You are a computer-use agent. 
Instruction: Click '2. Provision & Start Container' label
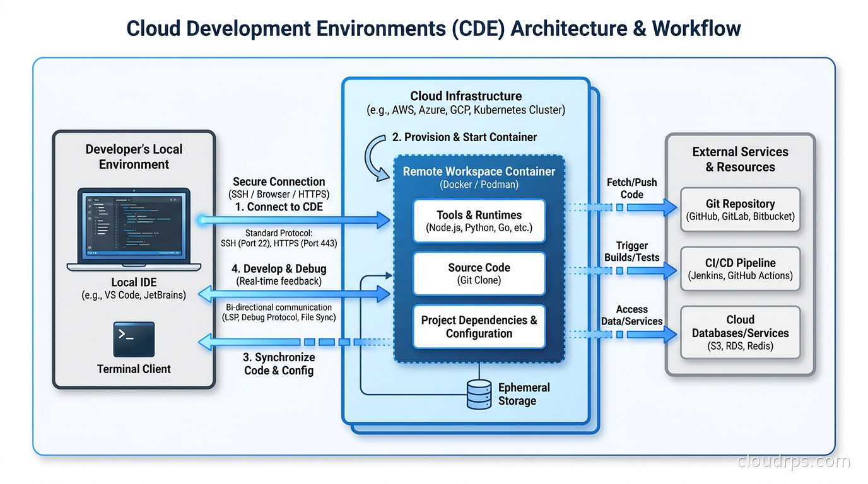pos(464,137)
